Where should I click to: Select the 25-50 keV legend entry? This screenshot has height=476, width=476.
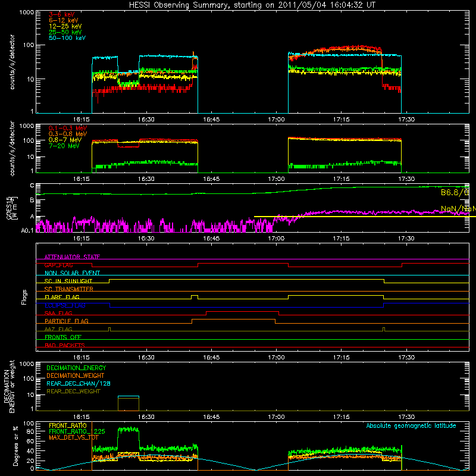pyautogui.click(x=65, y=32)
